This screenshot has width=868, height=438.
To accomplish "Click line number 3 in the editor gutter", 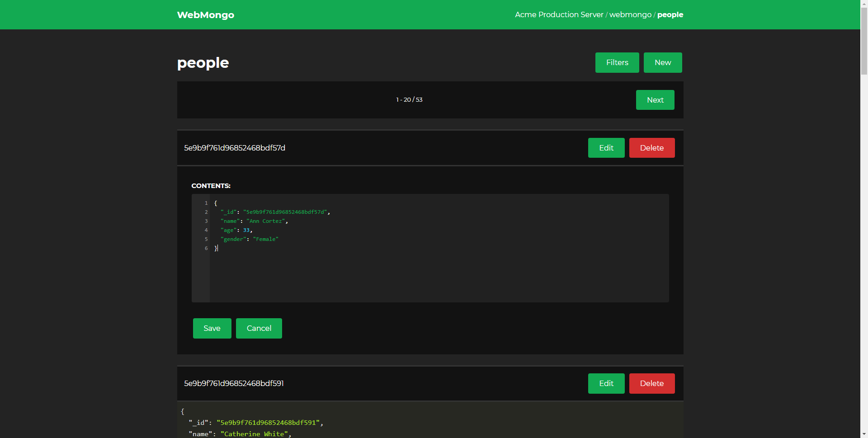I will pos(206,221).
